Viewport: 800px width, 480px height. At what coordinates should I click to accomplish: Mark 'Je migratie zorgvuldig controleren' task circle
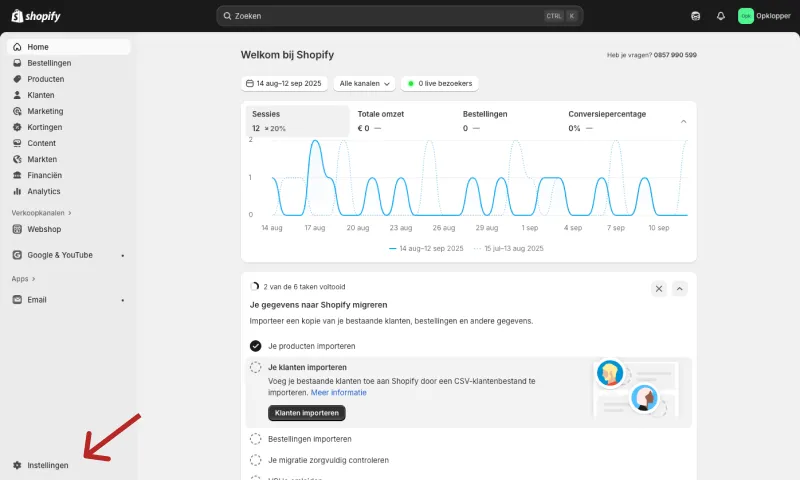[x=256, y=460]
